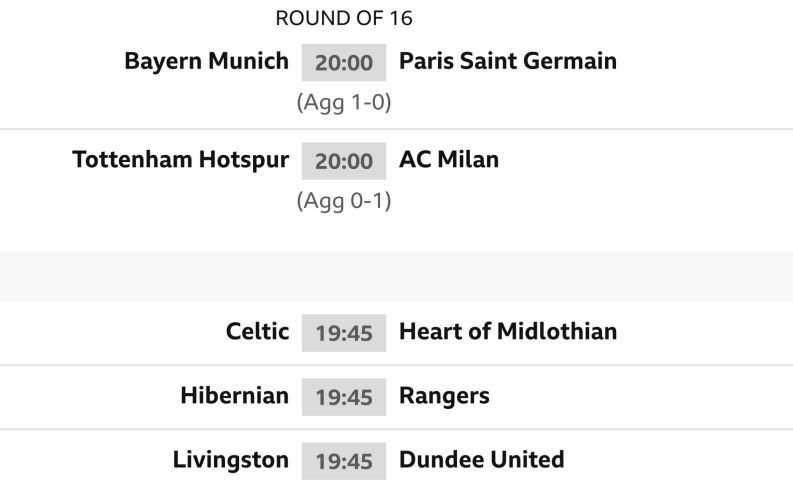793x500 pixels.
Task: Select Rangers team name
Action: pyautogui.click(x=444, y=396)
